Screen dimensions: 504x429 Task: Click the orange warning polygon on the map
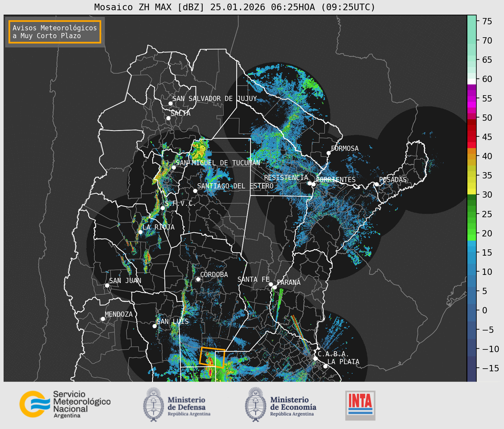[212, 357]
